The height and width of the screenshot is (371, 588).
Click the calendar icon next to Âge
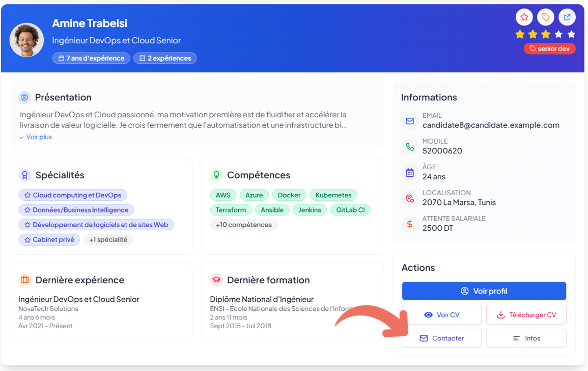[410, 172]
